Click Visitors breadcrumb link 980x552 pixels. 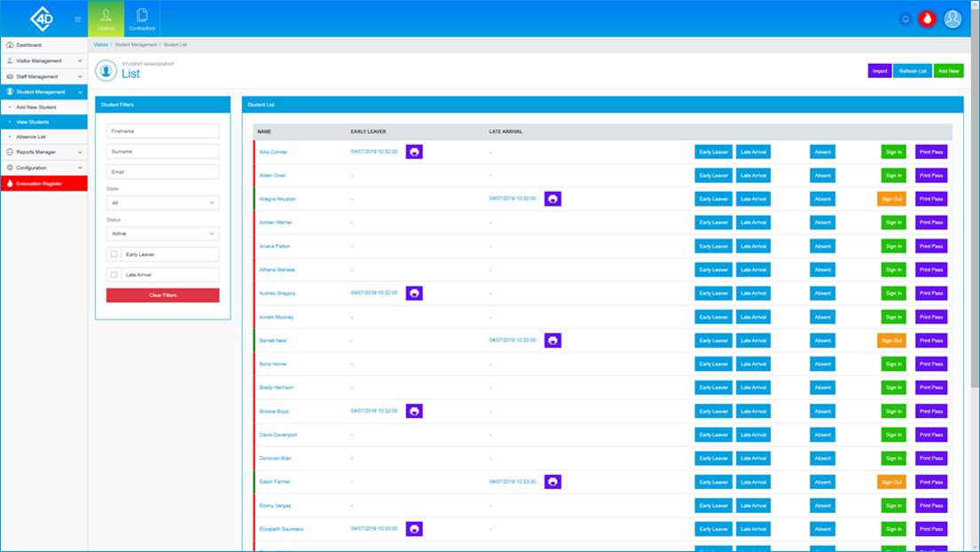click(x=100, y=44)
